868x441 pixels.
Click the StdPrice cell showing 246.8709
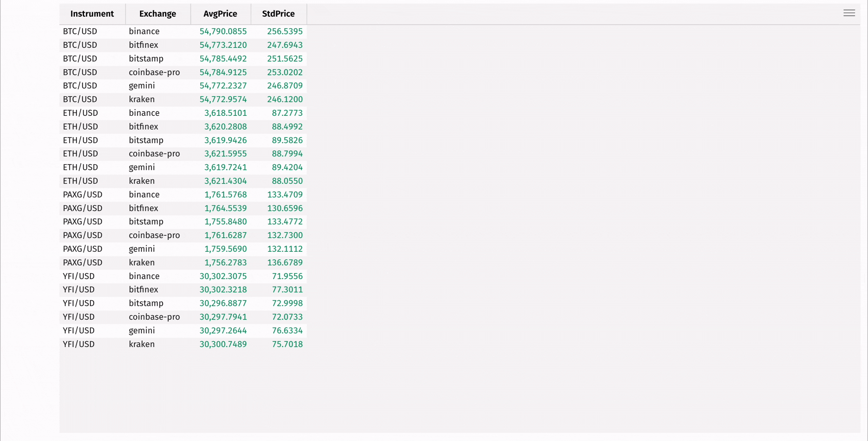click(x=285, y=85)
